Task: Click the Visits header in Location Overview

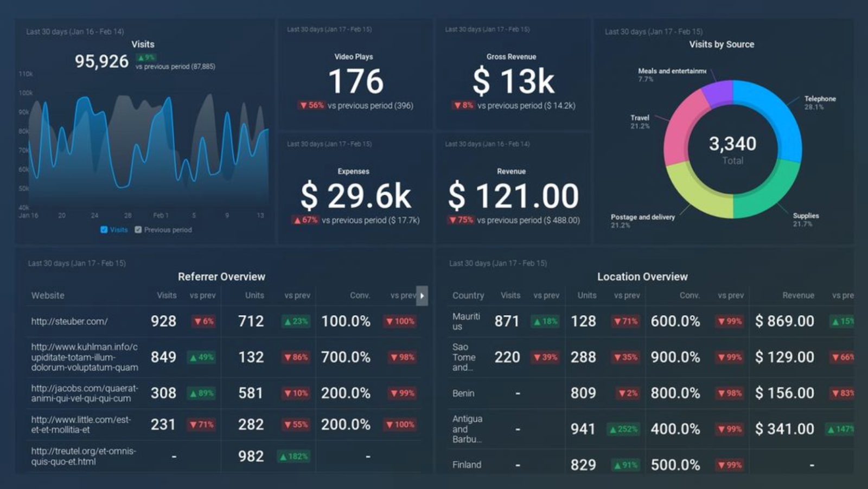Action: tap(510, 295)
